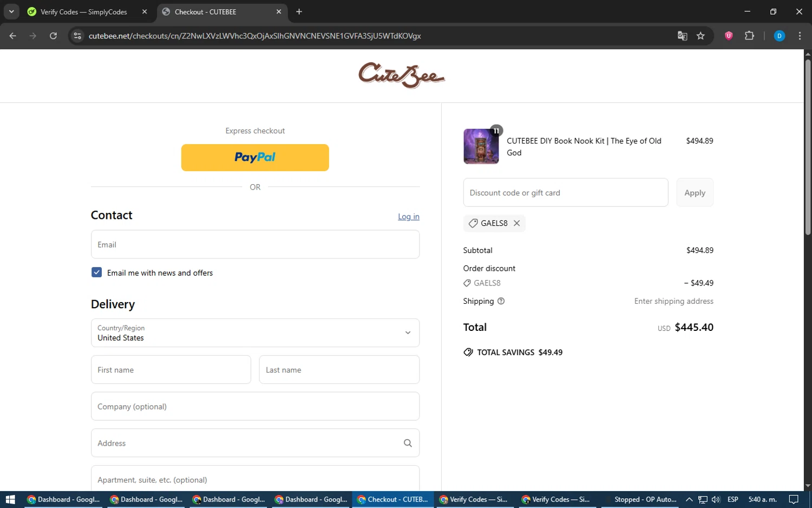Image resolution: width=812 pixels, height=508 pixels.
Task: Focus the First name field
Action: click(x=171, y=369)
